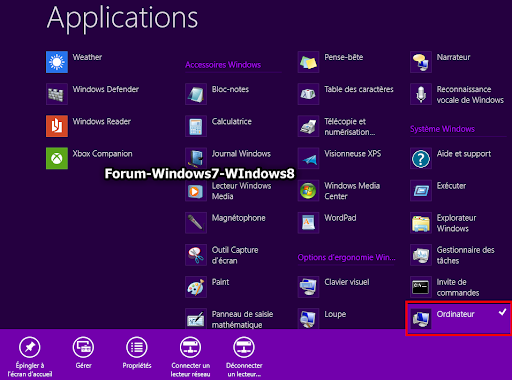Open Xbox Companion icon
Viewport: 512px width, 380px height.
pos(57,158)
